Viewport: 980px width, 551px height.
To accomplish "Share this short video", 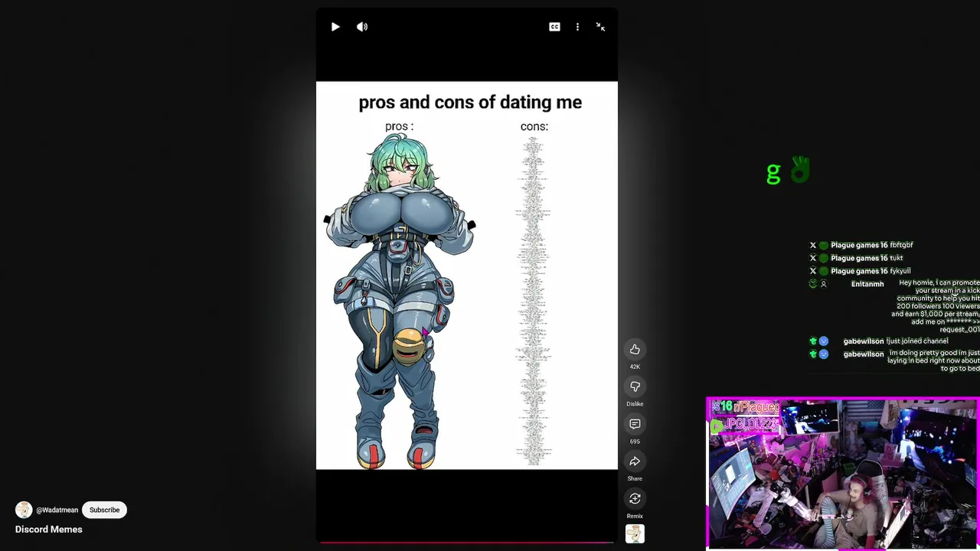I will [635, 461].
